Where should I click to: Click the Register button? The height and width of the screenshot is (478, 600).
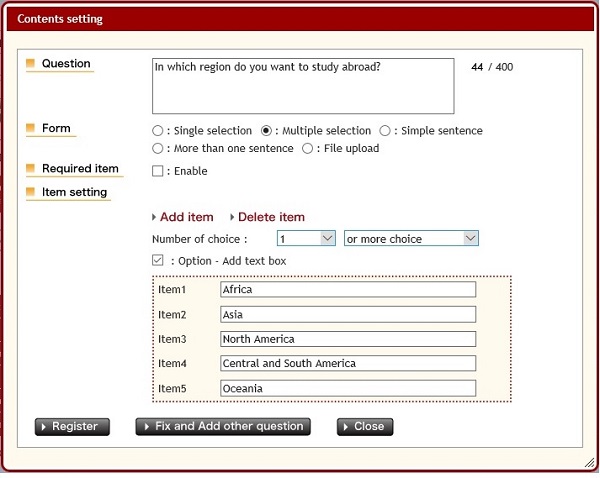click(71, 427)
